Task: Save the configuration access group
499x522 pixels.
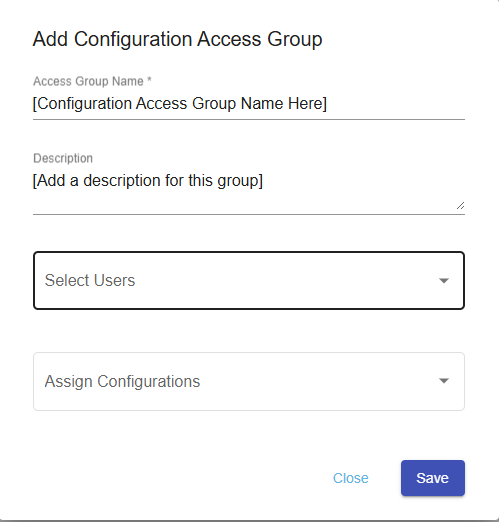Action: (433, 478)
